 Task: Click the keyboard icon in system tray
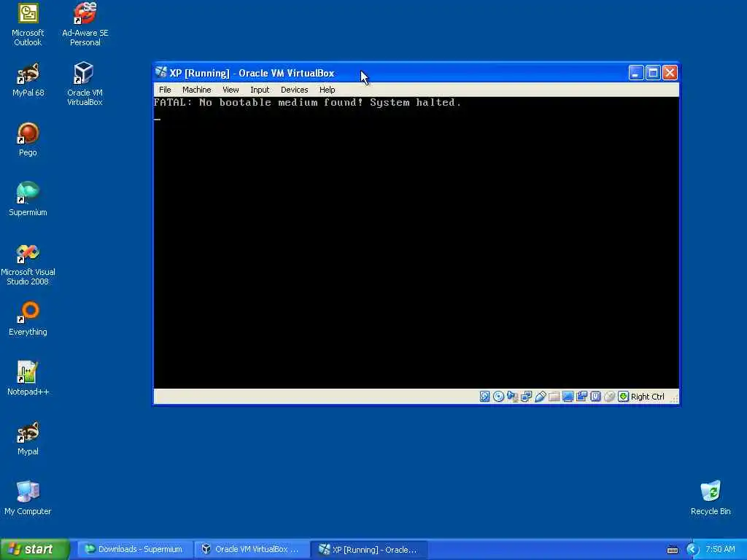pyautogui.click(x=672, y=550)
